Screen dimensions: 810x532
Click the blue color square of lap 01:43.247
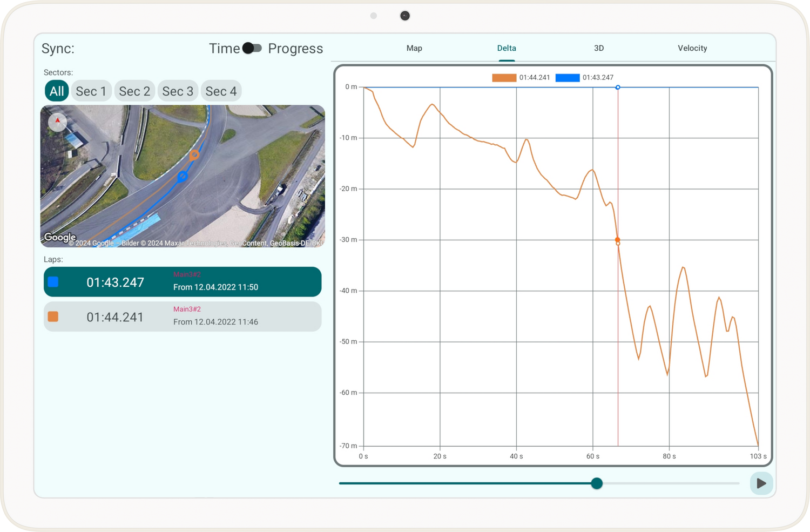pyautogui.click(x=53, y=282)
